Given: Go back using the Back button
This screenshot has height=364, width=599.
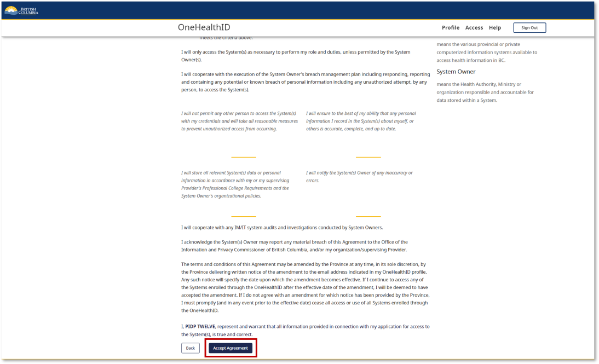Looking at the screenshot, I should (x=190, y=348).
